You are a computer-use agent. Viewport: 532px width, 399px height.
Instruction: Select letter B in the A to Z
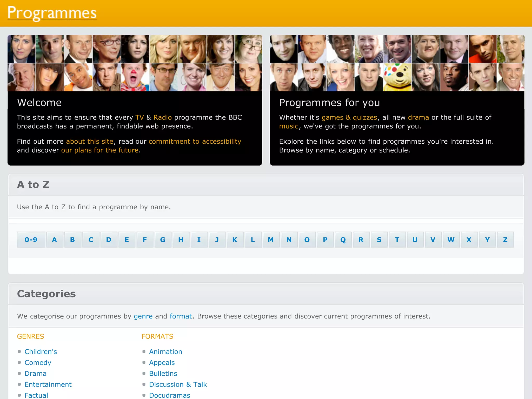pyautogui.click(x=72, y=240)
